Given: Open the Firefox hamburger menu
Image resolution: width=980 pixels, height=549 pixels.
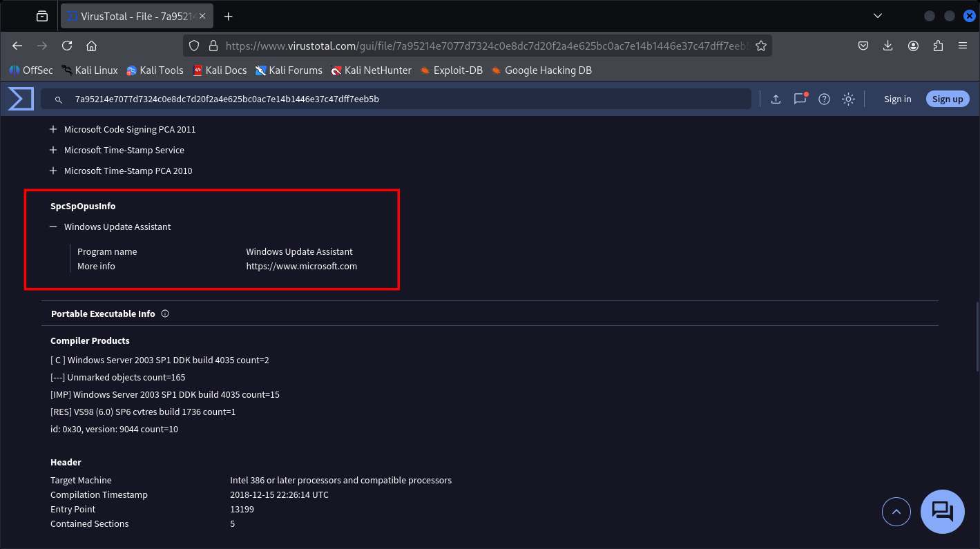Looking at the screenshot, I should coord(963,46).
